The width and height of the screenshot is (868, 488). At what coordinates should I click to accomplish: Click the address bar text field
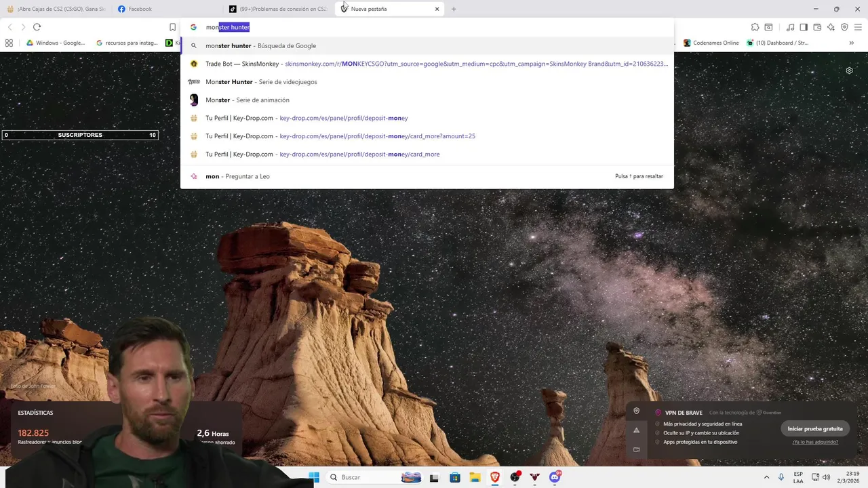(427, 27)
